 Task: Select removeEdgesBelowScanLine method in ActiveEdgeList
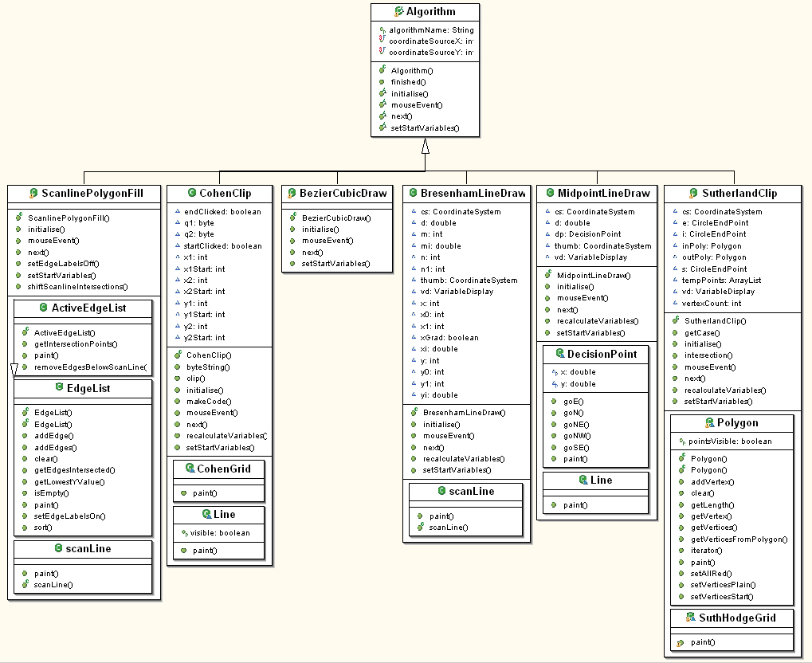click(91, 367)
